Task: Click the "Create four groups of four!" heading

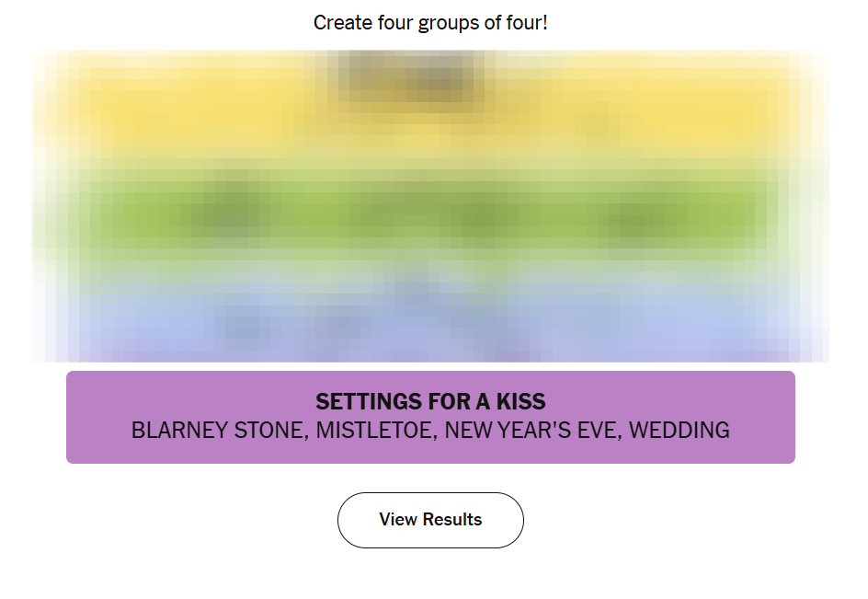Action: click(430, 22)
